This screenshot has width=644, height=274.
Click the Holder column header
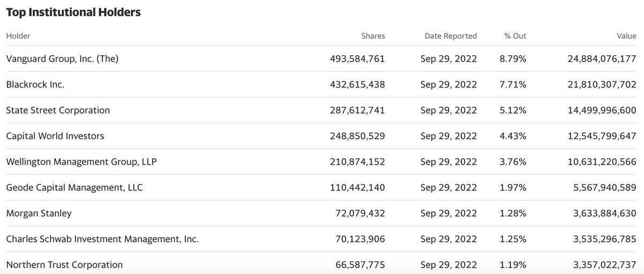[18, 36]
